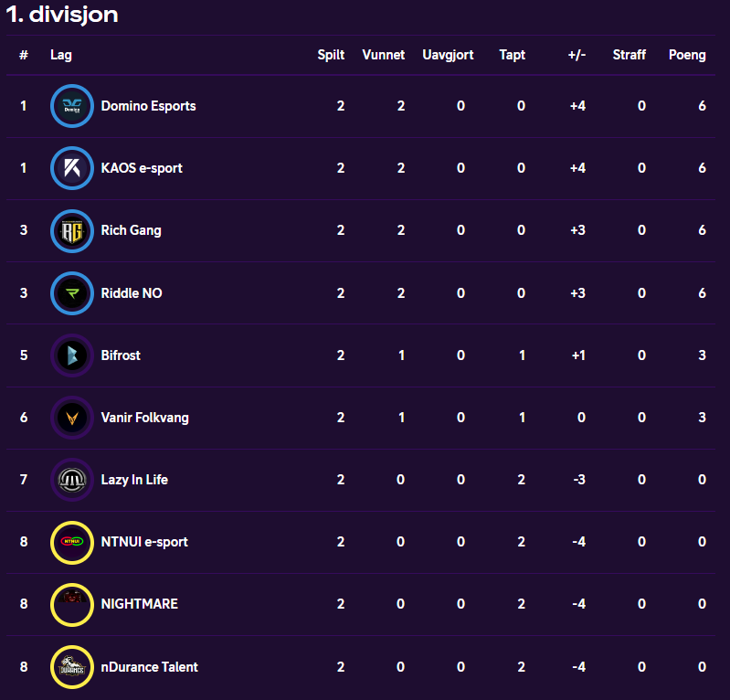Open the KAOS e-sport logo icon
Screen dimensions: 730x700
point(72,167)
